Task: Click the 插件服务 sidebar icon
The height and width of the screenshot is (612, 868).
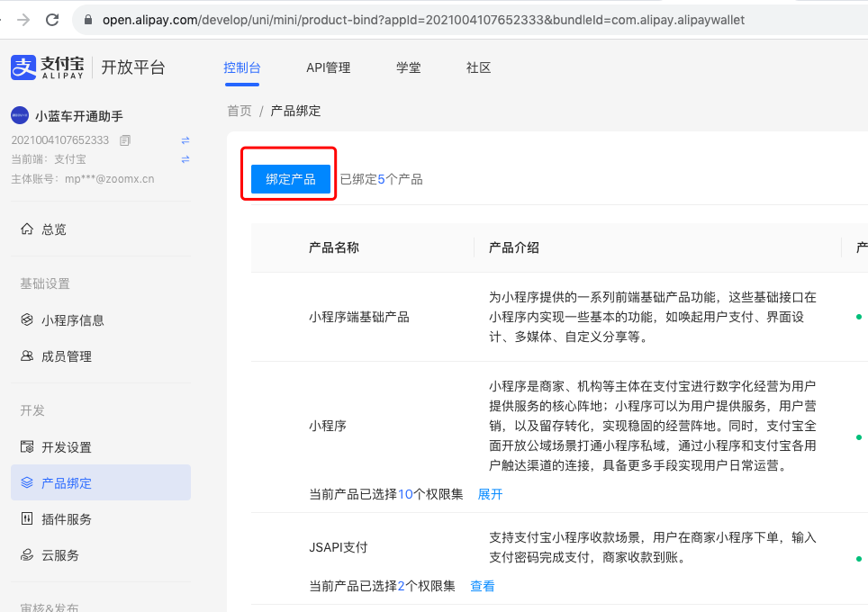Action: (x=27, y=518)
